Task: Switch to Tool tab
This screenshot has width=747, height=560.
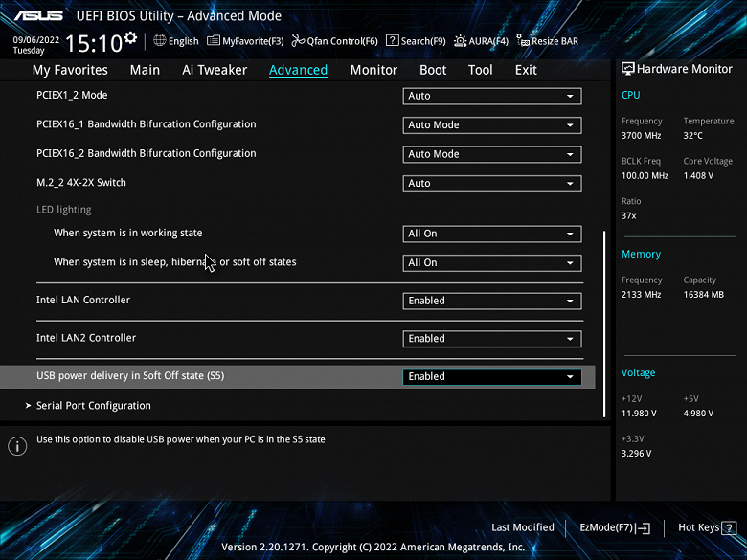Action: point(480,70)
